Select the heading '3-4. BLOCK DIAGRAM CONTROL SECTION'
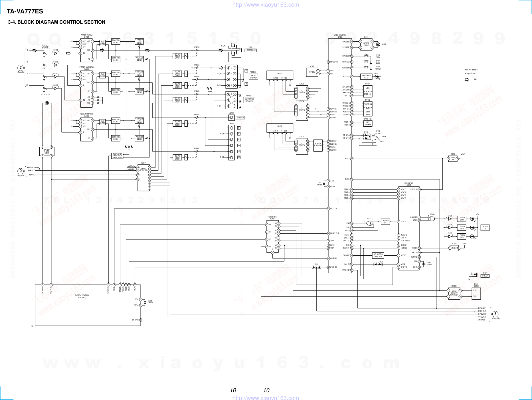 coord(56,22)
